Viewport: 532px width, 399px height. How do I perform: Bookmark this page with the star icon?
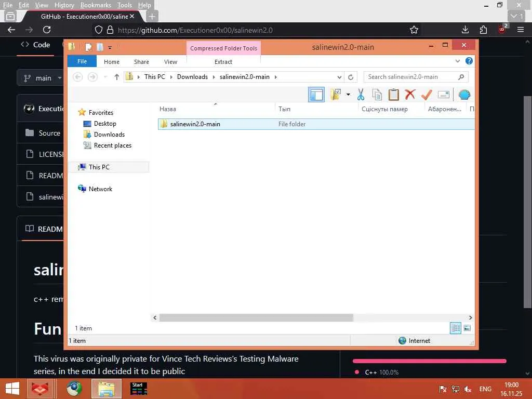[x=414, y=30]
